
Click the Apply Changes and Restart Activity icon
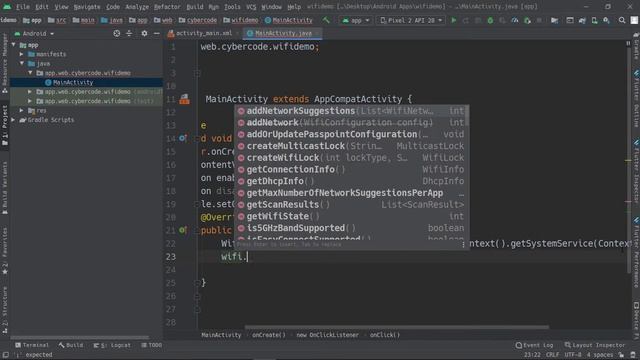[x=466, y=20]
